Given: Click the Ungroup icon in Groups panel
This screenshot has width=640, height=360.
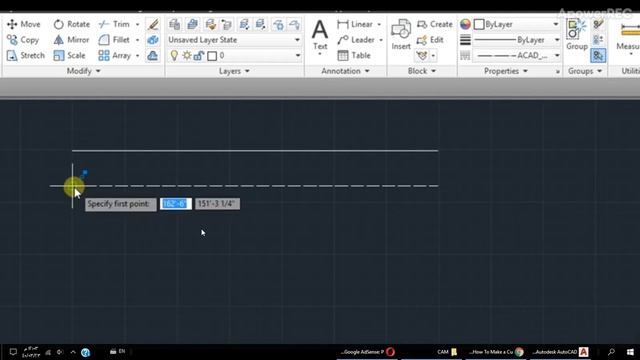Looking at the screenshot, I should [598, 24].
